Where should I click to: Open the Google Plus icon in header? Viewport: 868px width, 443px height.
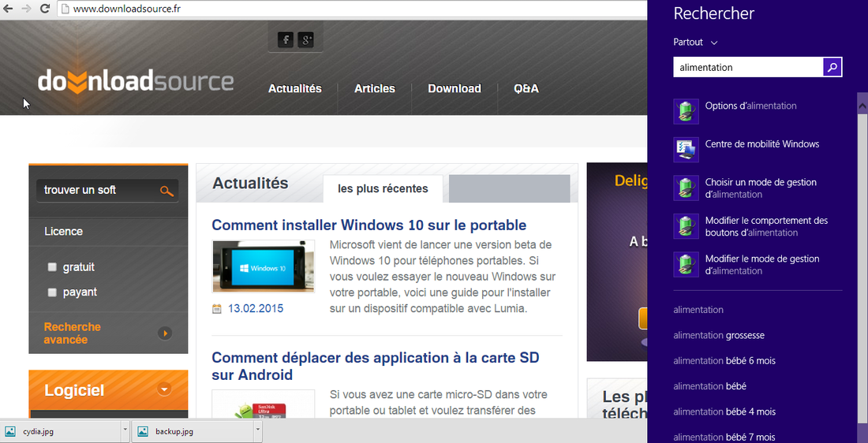tap(305, 39)
